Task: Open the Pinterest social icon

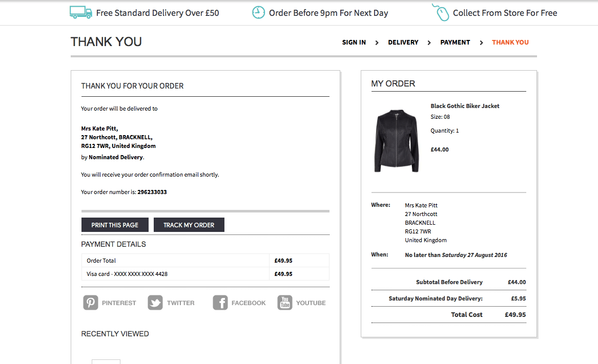Action: [x=91, y=303]
